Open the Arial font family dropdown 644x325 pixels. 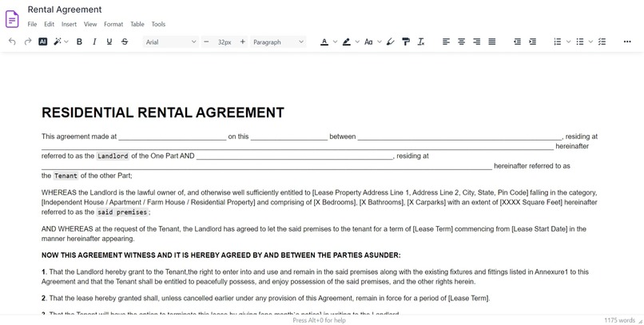[x=171, y=42]
